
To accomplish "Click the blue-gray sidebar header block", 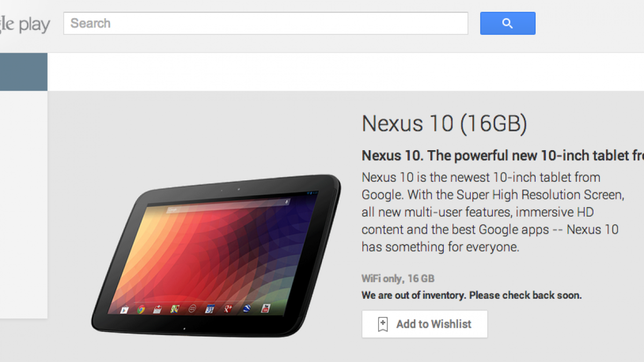I will click(24, 72).
